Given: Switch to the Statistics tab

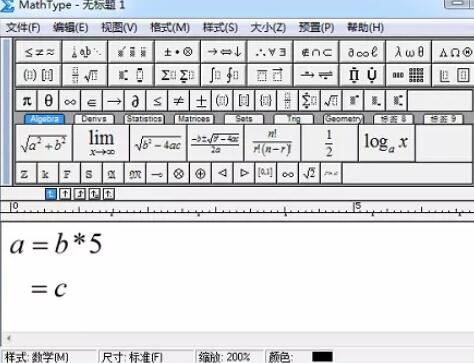Looking at the screenshot, I should 144,119.
